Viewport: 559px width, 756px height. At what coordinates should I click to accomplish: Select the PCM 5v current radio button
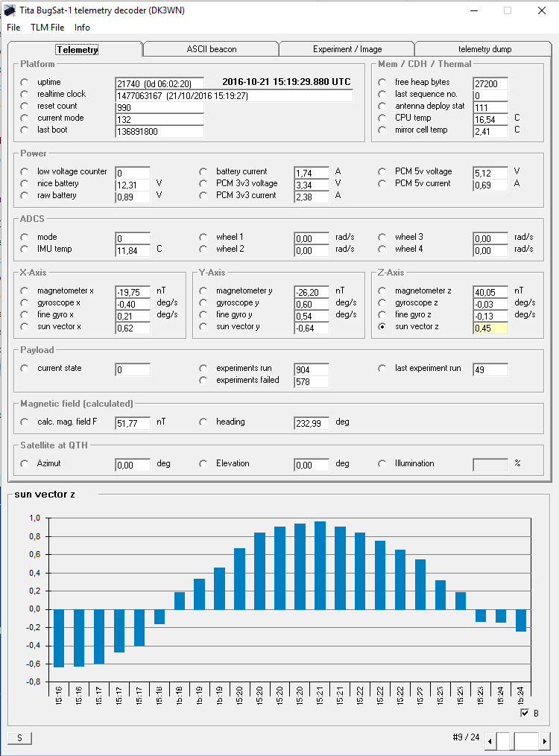coord(382,184)
